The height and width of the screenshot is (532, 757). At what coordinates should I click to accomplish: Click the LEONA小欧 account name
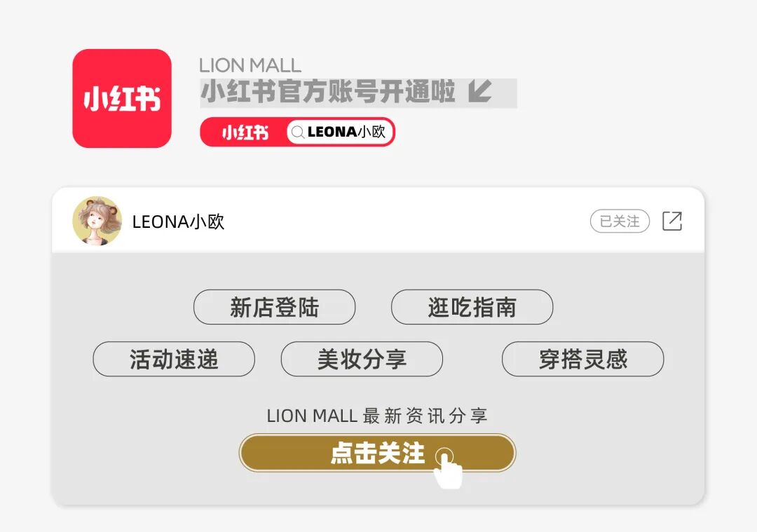178,221
